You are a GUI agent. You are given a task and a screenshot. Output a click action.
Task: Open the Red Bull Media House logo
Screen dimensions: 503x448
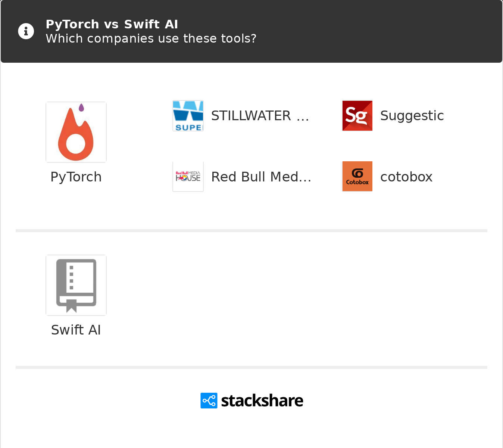click(x=188, y=177)
